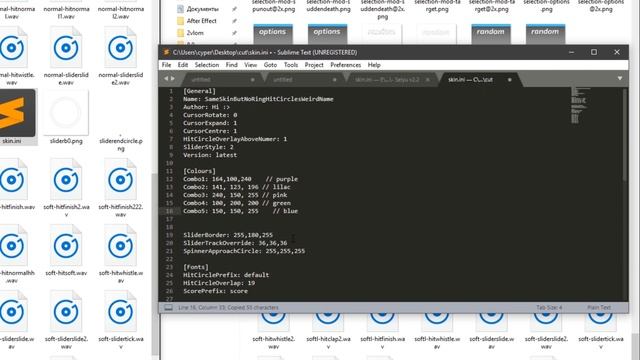Open the Project menu

[314, 65]
